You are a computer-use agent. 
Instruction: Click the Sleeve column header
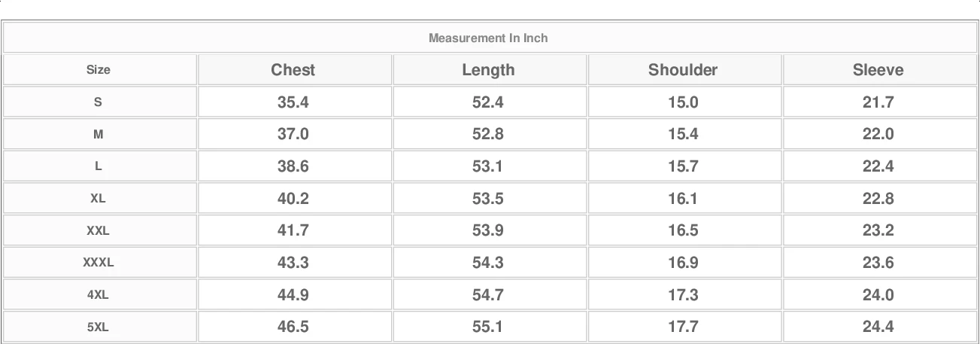pos(878,70)
